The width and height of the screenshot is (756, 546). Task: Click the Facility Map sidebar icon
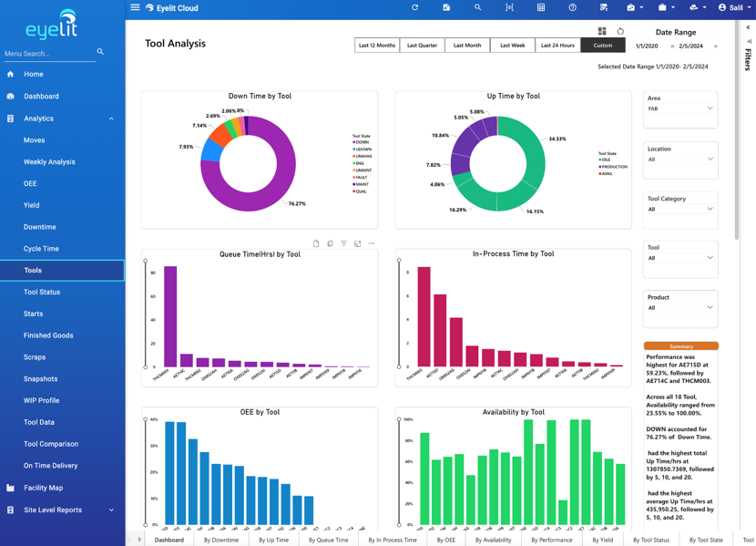click(x=10, y=488)
